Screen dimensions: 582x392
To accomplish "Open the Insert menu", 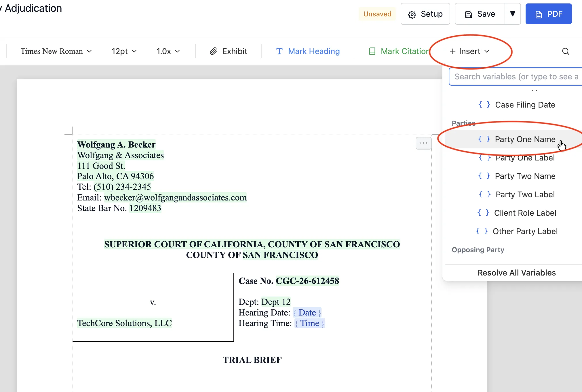I will point(469,51).
